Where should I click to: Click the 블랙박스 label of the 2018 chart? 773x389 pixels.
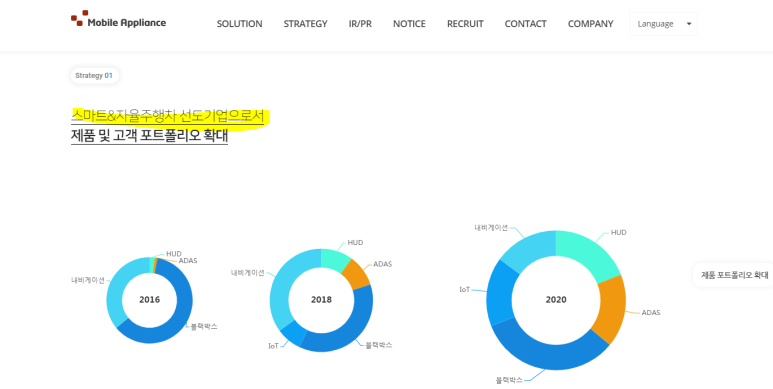379,345
